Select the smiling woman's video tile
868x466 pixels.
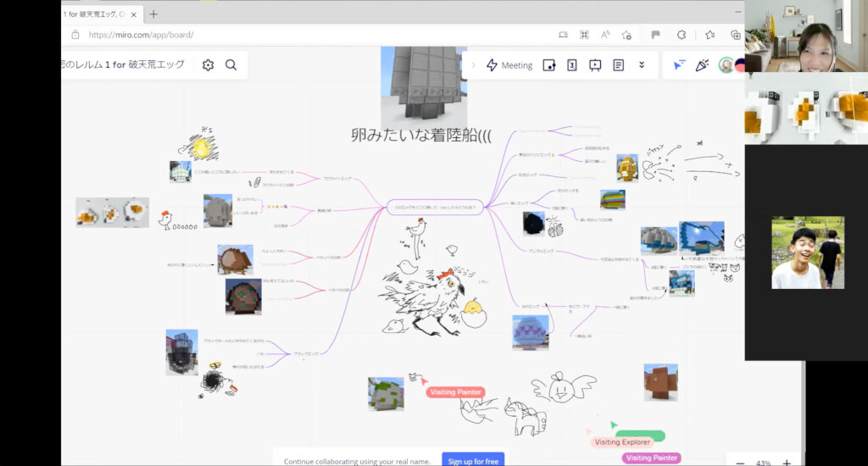806,36
